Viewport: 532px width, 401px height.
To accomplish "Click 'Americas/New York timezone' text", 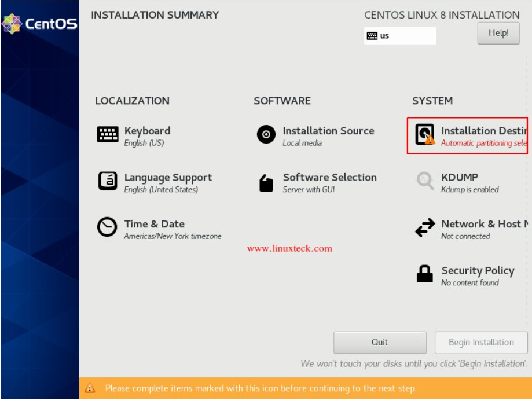I will click(173, 236).
